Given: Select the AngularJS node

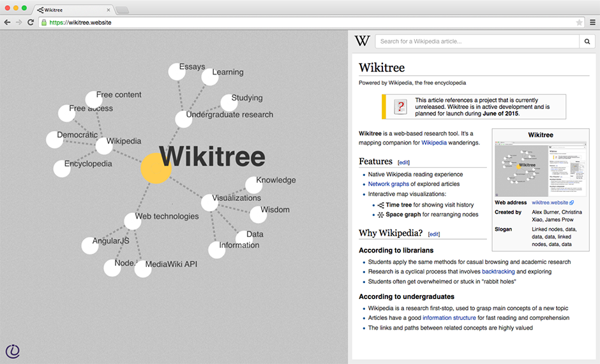Looking at the screenshot, I should click(x=90, y=245).
